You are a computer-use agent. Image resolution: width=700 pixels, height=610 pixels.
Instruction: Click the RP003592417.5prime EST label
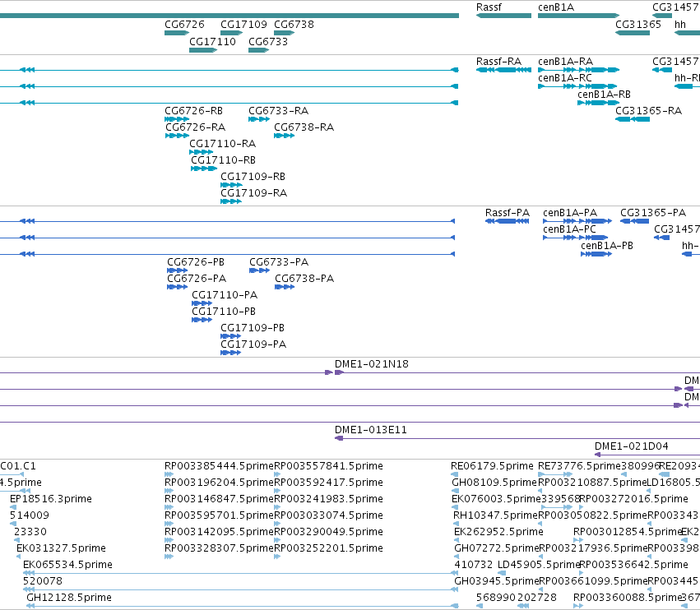[x=328, y=483]
